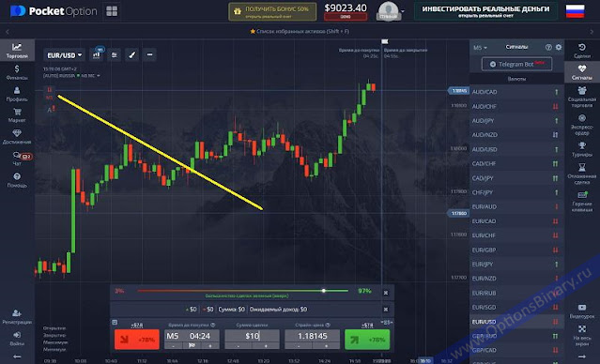Click the collapse arrow under Войти in left sidebar
The width and height of the screenshot is (600, 364).
[x=17, y=356]
